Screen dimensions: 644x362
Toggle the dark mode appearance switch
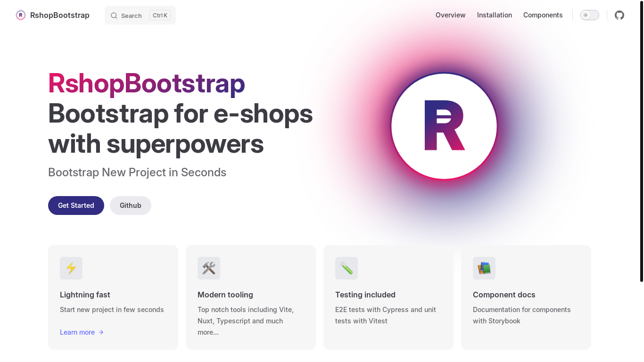590,15
